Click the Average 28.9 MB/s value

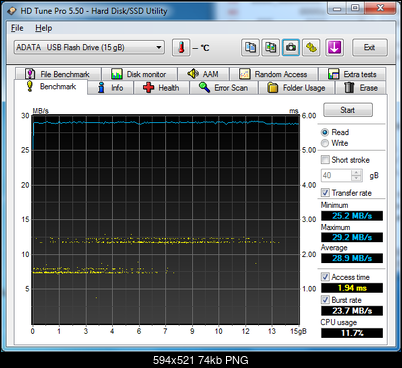[352, 258]
